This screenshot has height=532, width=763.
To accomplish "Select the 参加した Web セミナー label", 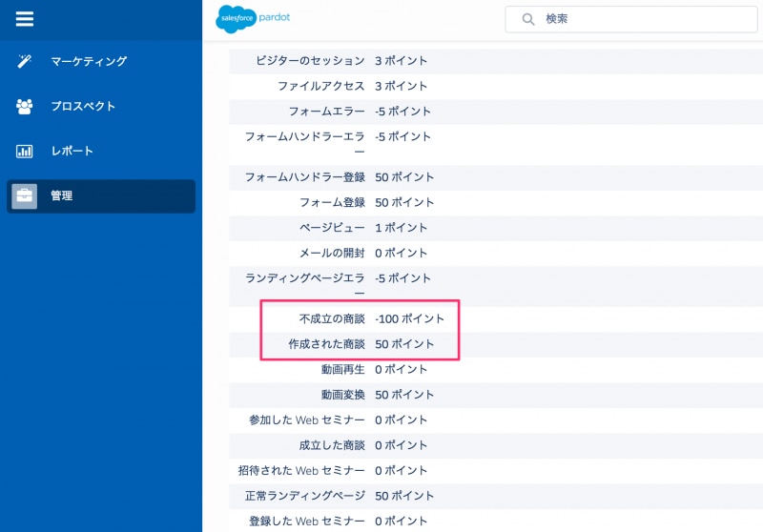I will pos(307,420).
